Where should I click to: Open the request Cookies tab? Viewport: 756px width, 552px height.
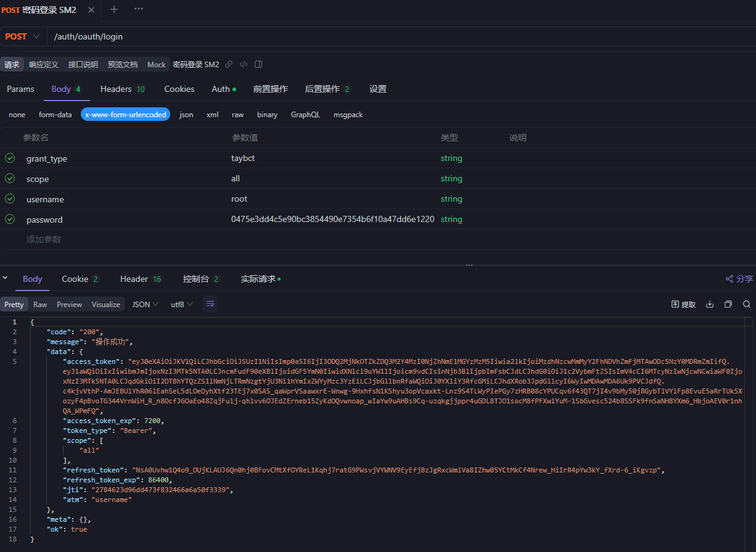click(179, 89)
